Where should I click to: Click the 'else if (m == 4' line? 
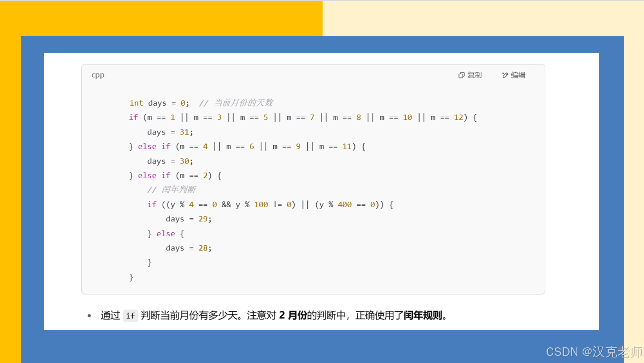[247, 147]
